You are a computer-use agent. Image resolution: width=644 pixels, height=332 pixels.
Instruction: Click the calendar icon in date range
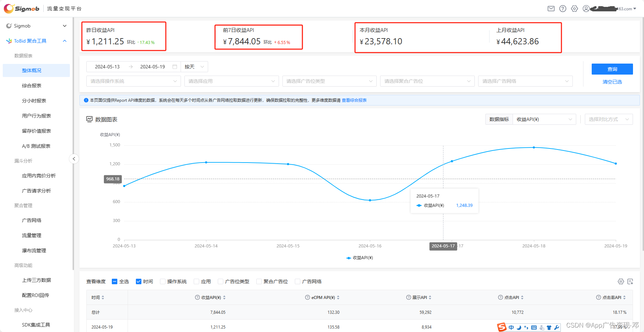[175, 67]
